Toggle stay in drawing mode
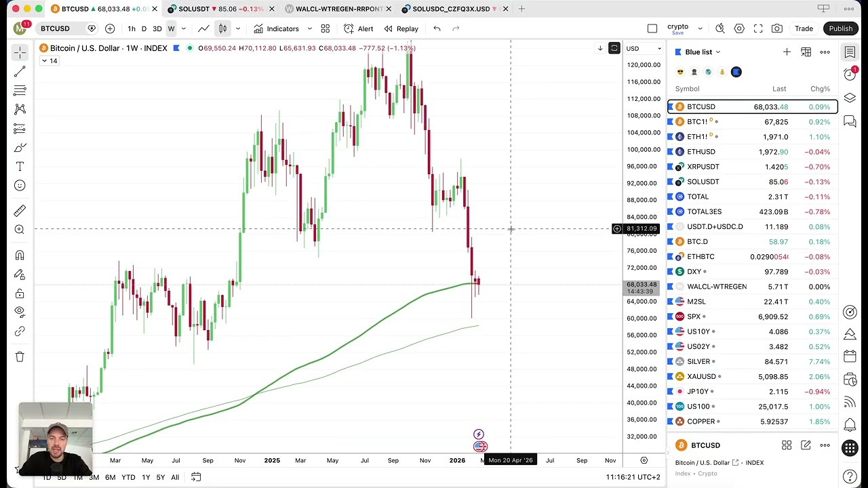The image size is (868, 488). [20, 274]
